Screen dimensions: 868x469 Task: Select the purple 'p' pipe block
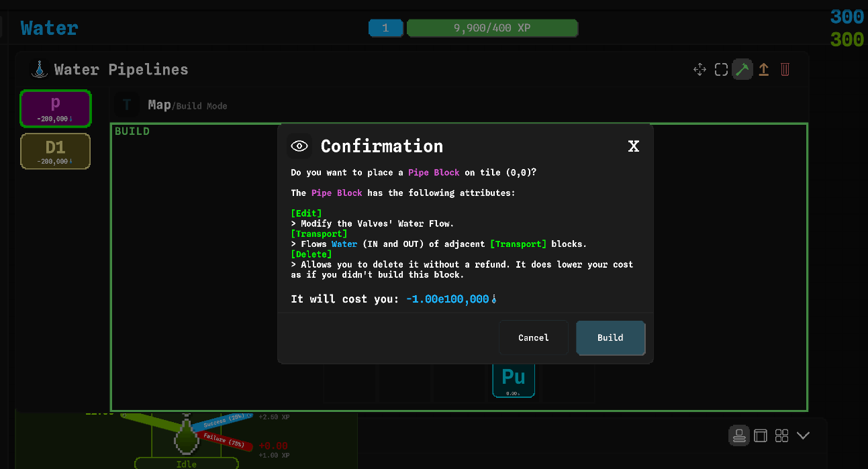(55, 109)
